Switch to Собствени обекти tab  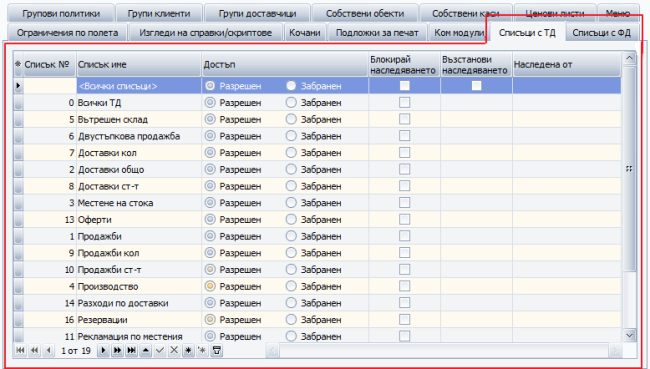pos(365,14)
